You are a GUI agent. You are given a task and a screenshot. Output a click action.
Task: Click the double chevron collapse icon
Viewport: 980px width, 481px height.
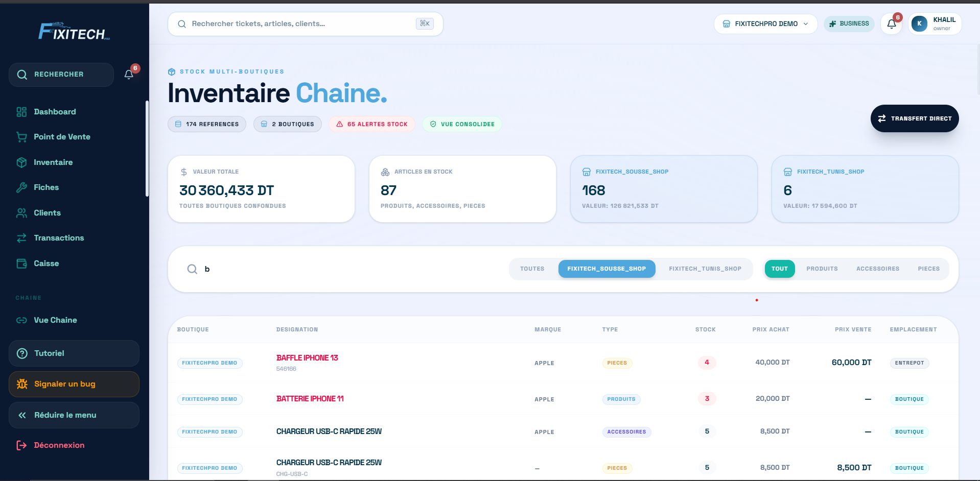(x=22, y=415)
